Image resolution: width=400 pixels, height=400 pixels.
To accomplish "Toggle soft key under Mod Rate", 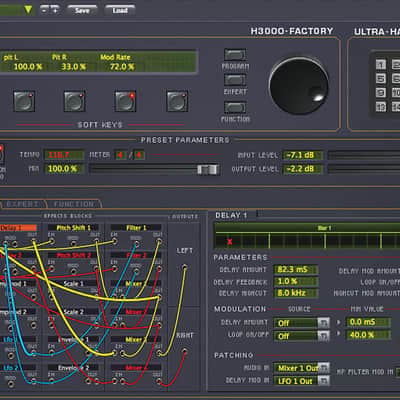I will [125, 101].
